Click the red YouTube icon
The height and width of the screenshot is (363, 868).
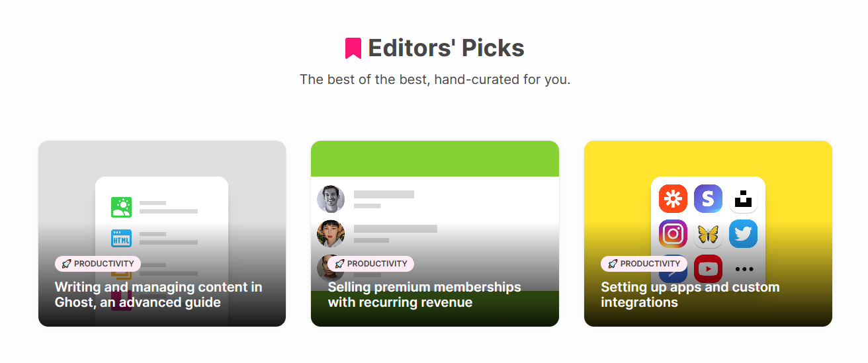point(708,268)
